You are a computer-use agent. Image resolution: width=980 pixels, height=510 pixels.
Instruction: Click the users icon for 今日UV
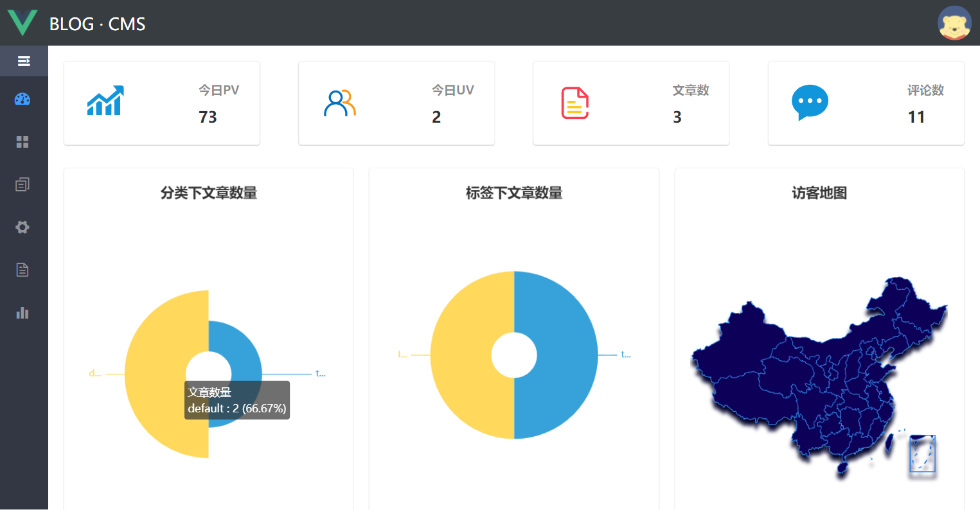(x=340, y=103)
